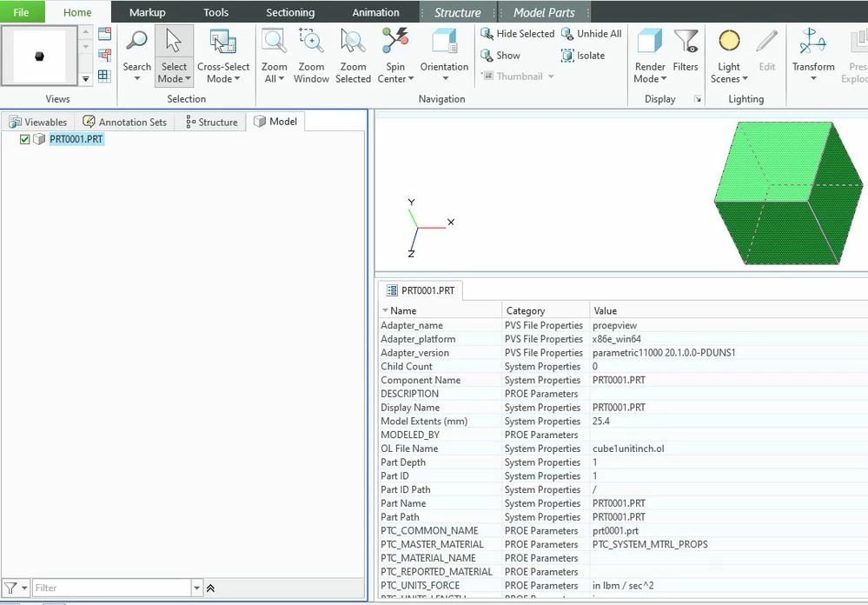Select the view thumbnail in Views gallery
This screenshot has width=868, height=605.
pyautogui.click(x=39, y=56)
